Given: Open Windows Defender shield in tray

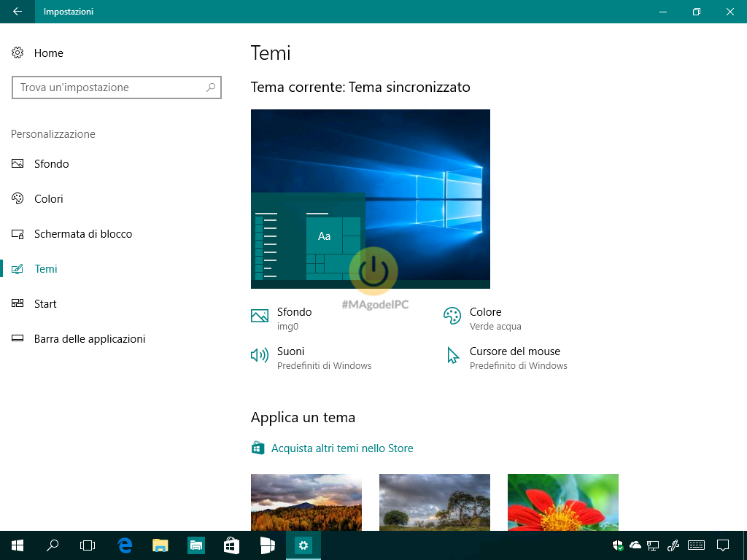Looking at the screenshot, I should (x=618, y=545).
